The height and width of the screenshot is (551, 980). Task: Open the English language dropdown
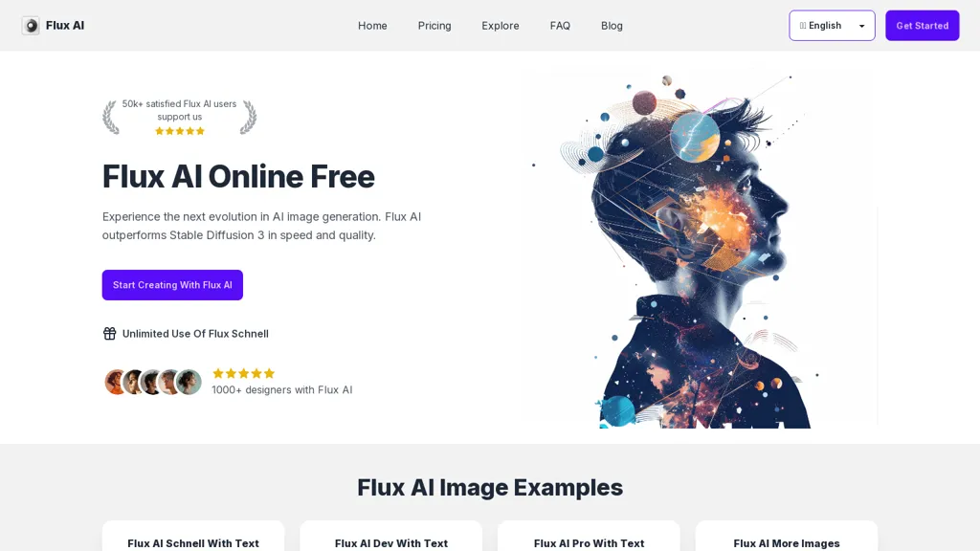pyautogui.click(x=832, y=26)
